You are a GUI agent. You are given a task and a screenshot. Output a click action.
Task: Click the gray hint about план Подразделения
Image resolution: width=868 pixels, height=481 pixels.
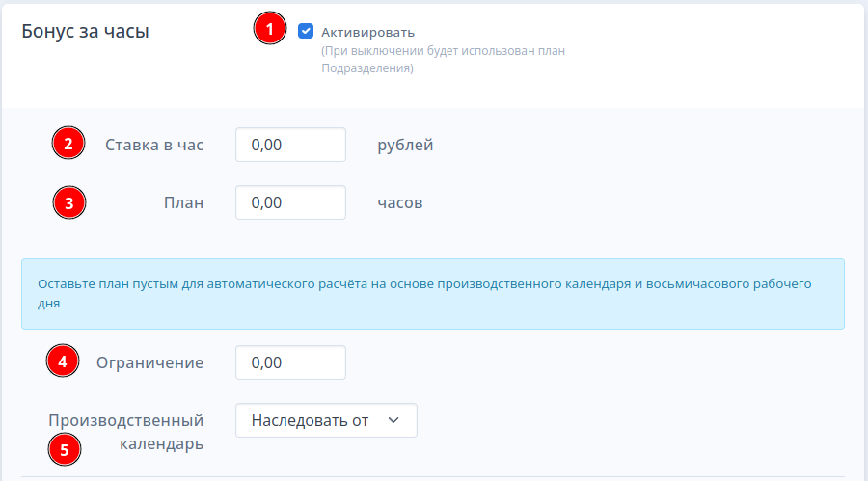point(443,59)
